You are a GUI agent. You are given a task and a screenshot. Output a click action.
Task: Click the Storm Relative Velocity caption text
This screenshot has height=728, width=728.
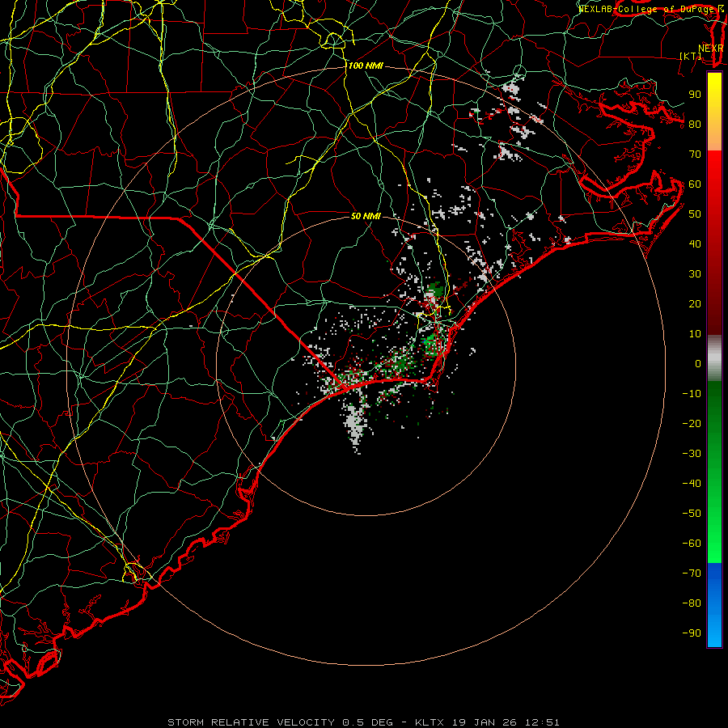coord(363,722)
